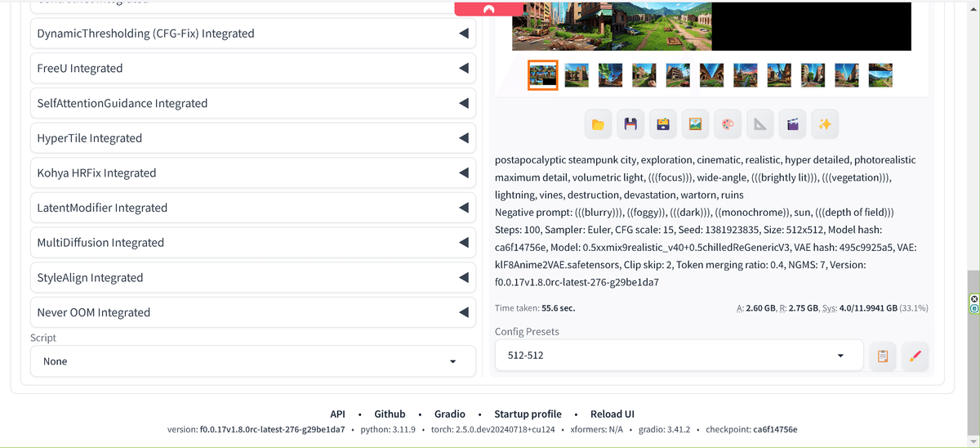980x448 pixels.
Task: Click the save zip archive drawer icon
Action: click(x=663, y=124)
